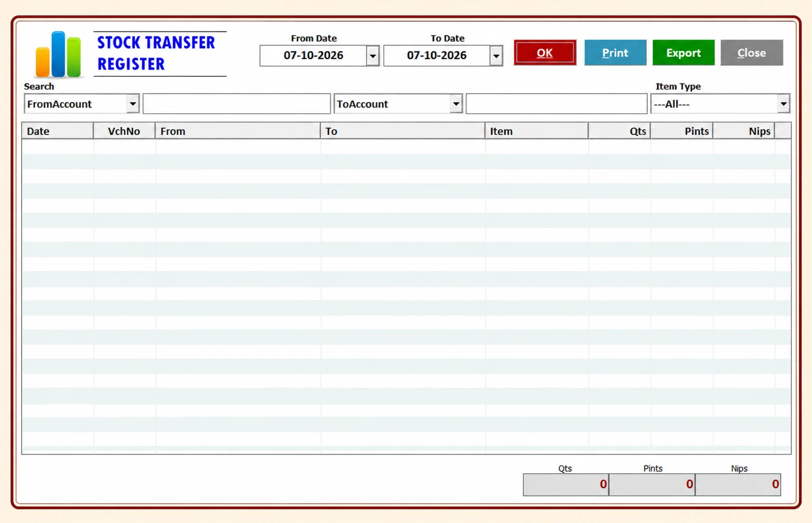Click the Nips column header
The width and height of the screenshot is (812, 523).
coord(743,131)
